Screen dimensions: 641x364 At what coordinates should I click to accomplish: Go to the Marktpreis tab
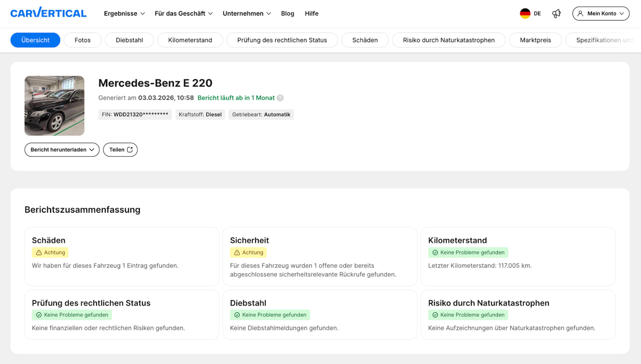click(535, 40)
